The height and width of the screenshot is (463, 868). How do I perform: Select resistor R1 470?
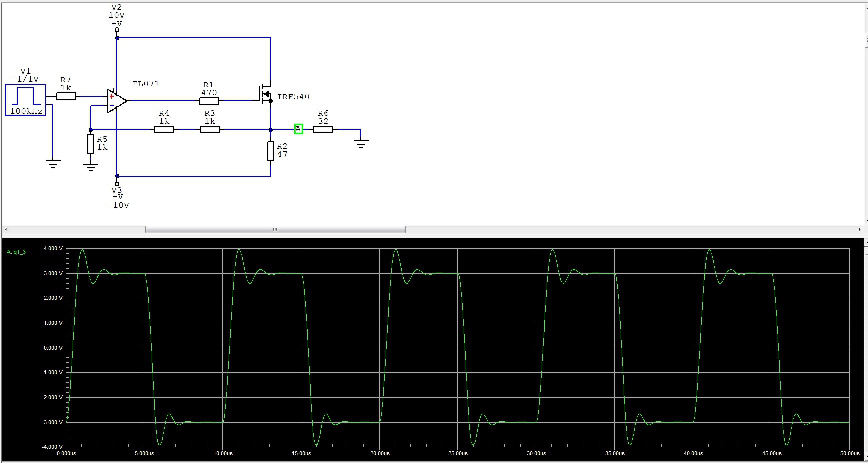[209, 101]
